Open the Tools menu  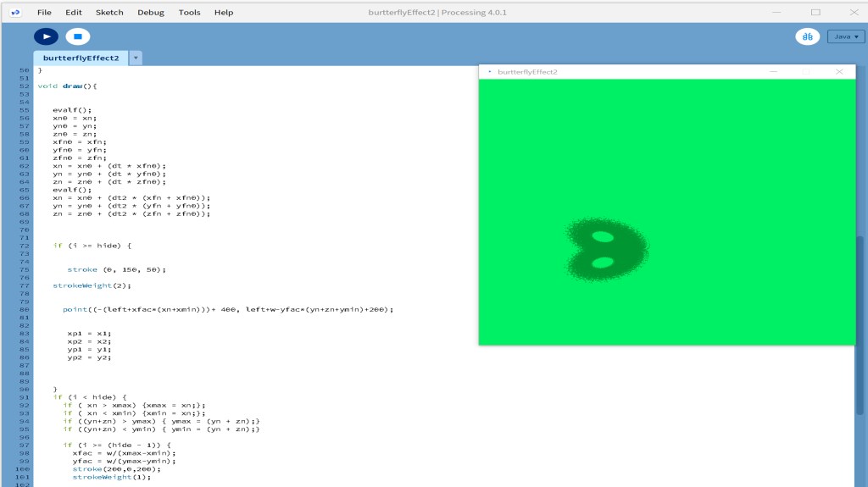(189, 13)
